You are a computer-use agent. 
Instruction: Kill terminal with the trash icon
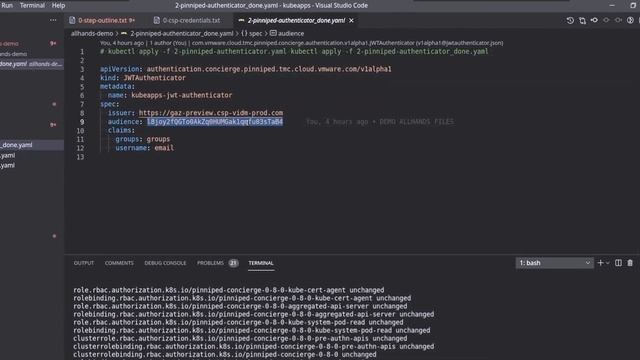pyautogui.click(x=630, y=263)
